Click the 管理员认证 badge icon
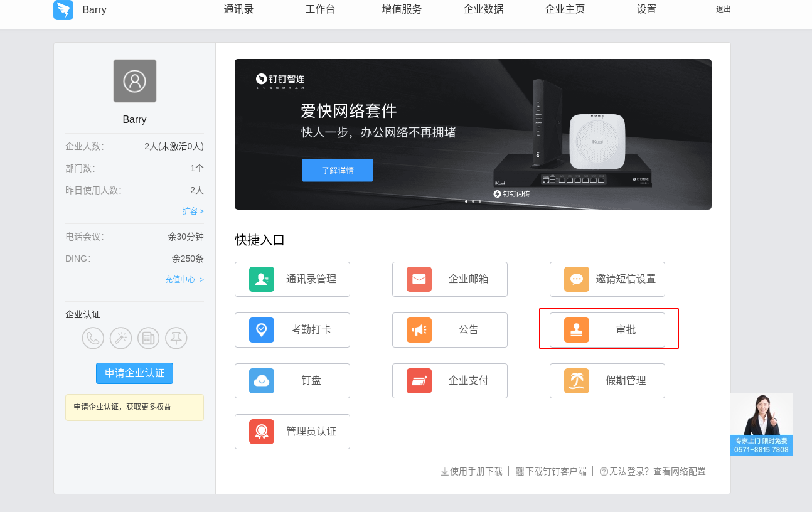Screen dimensions: 812x512 pyautogui.click(x=262, y=432)
